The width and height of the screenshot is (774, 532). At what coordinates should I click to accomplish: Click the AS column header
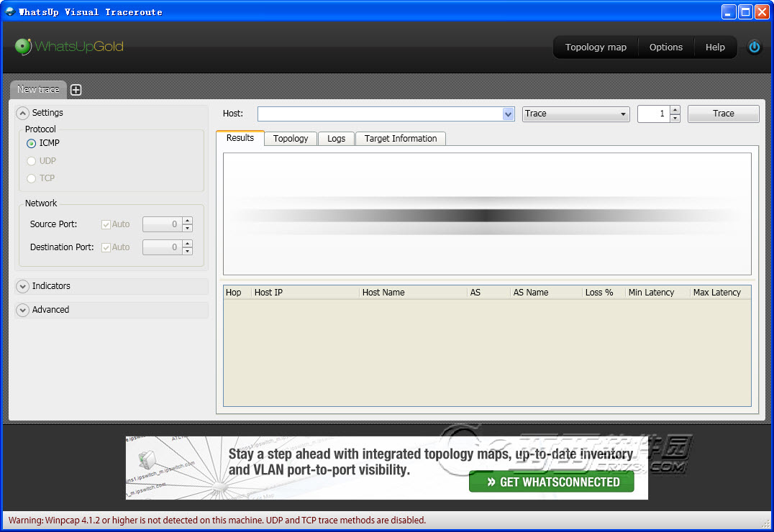coord(488,293)
